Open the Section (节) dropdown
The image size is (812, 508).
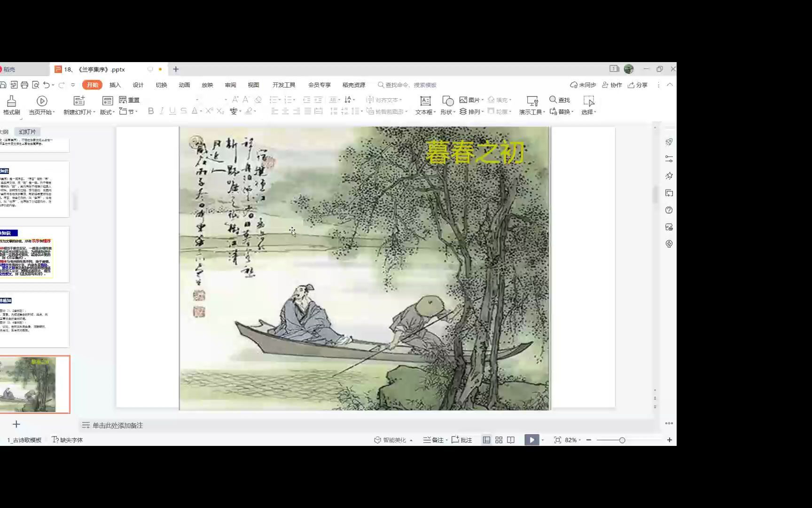(x=128, y=111)
